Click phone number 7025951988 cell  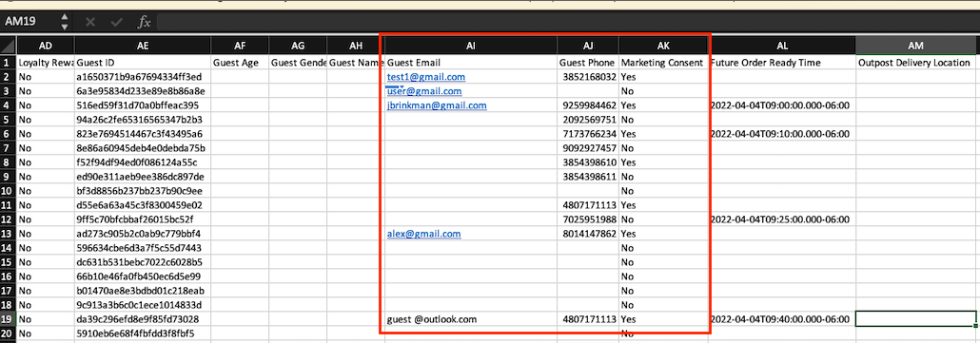click(587, 219)
